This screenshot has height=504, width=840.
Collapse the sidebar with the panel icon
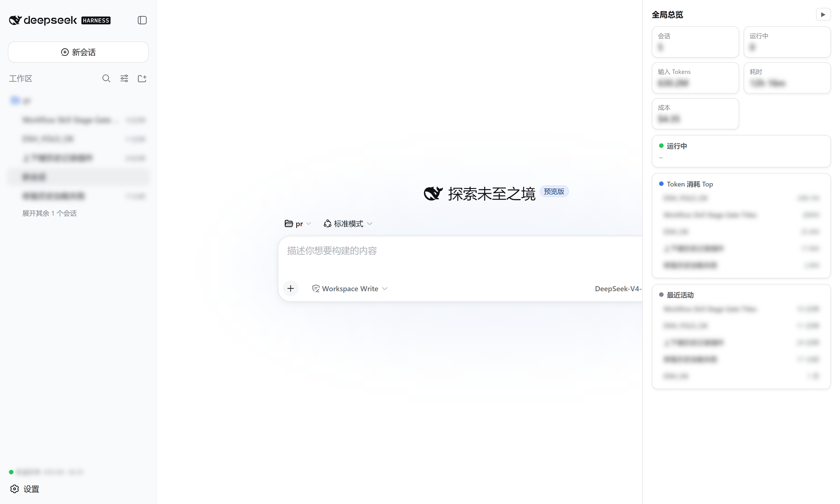[x=142, y=20]
